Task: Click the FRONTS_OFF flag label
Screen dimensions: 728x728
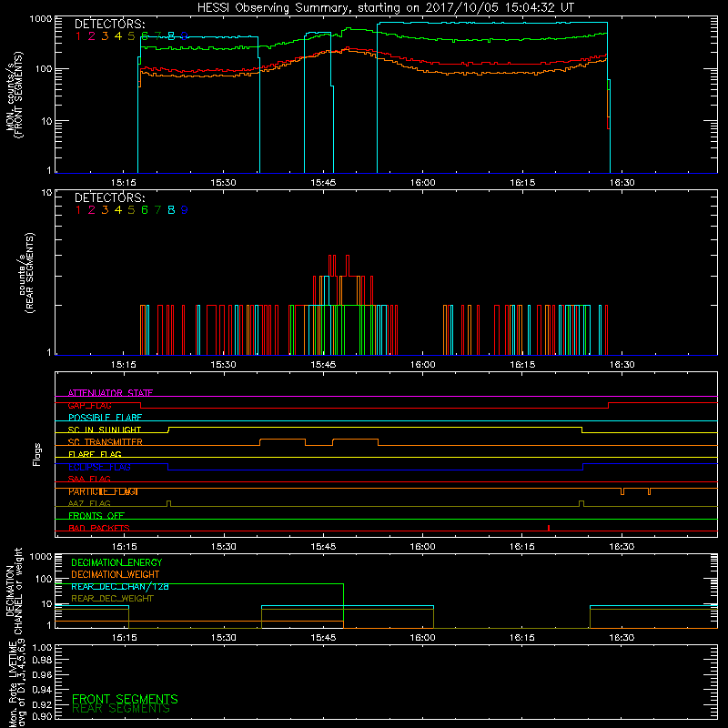Action: pyautogui.click(x=96, y=516)
